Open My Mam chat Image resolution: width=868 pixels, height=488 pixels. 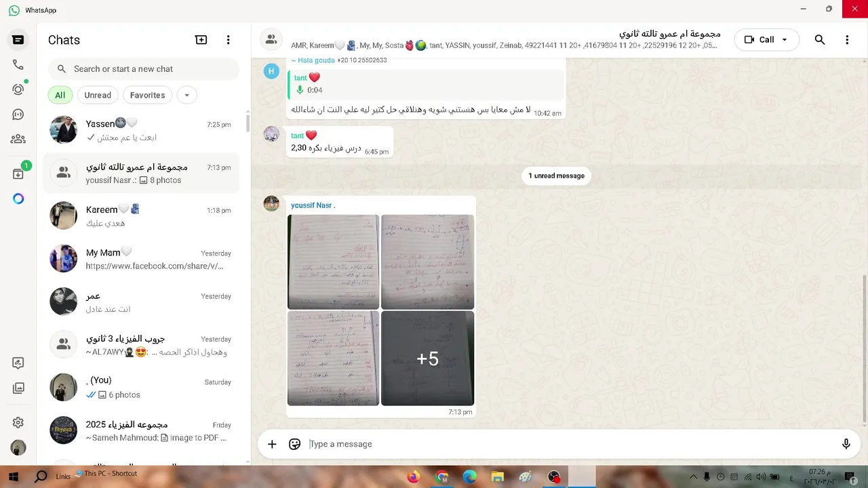coord(141,259)
